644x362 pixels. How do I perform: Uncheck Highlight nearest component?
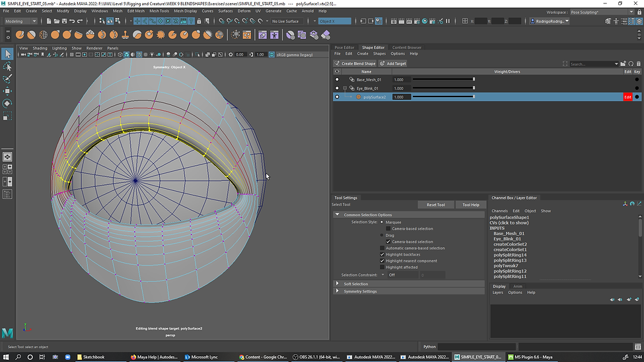pos(382,260)
